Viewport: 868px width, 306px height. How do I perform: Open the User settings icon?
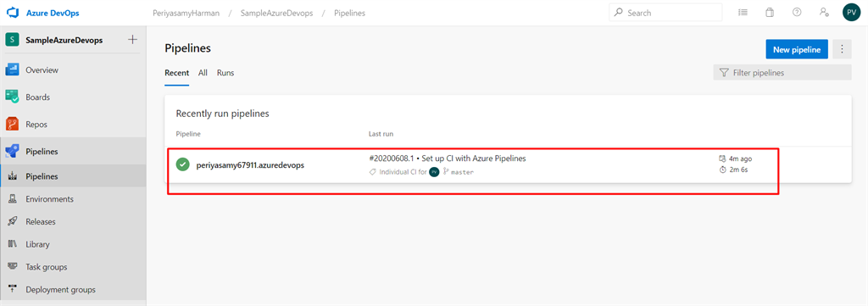[x=824, y=12]
